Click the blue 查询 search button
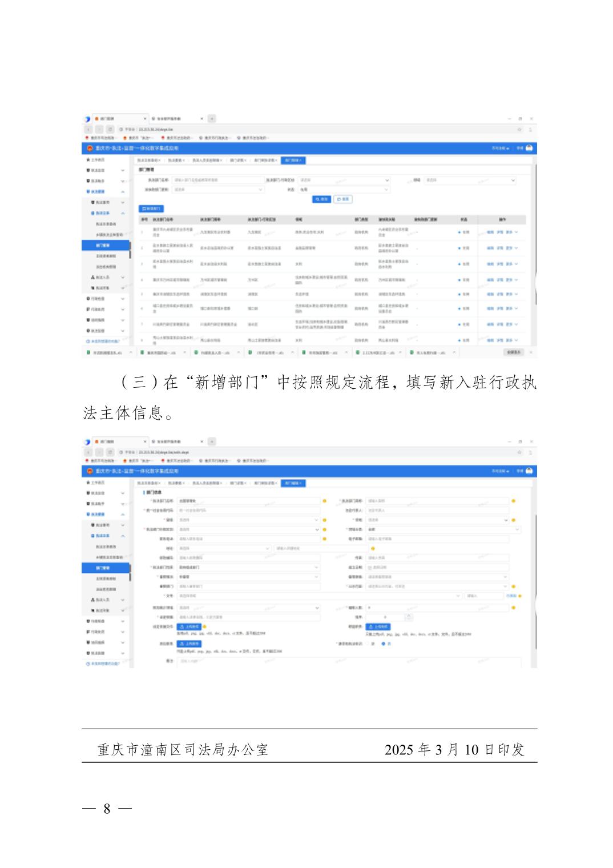Viewport: 613px width, 868px height. tap(321, 199)
